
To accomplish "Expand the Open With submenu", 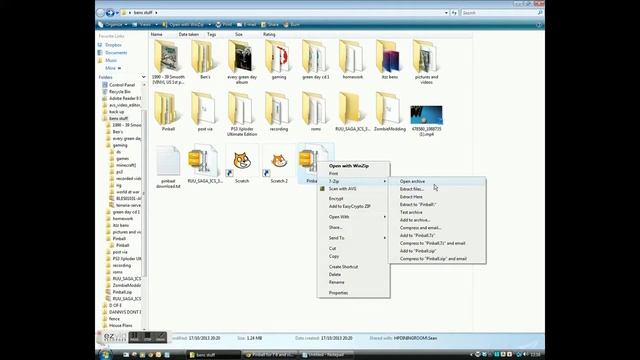I will point(353,217).
